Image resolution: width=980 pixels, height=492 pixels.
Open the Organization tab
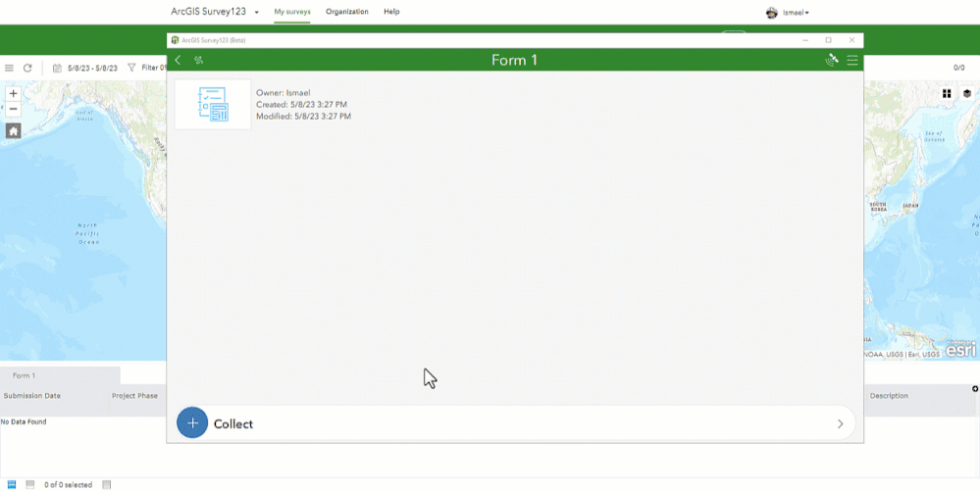347,11
